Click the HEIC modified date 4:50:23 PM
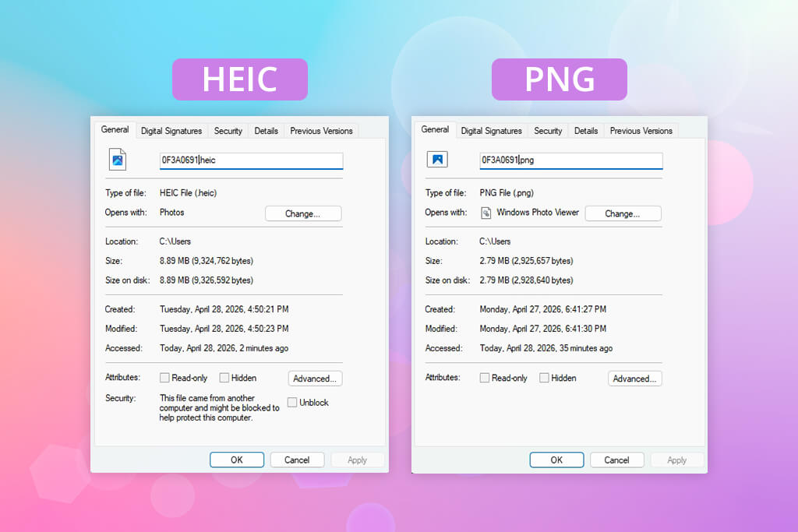Image resolution: width=798 pixels, height=532 pixels. [x=224, y=329]
